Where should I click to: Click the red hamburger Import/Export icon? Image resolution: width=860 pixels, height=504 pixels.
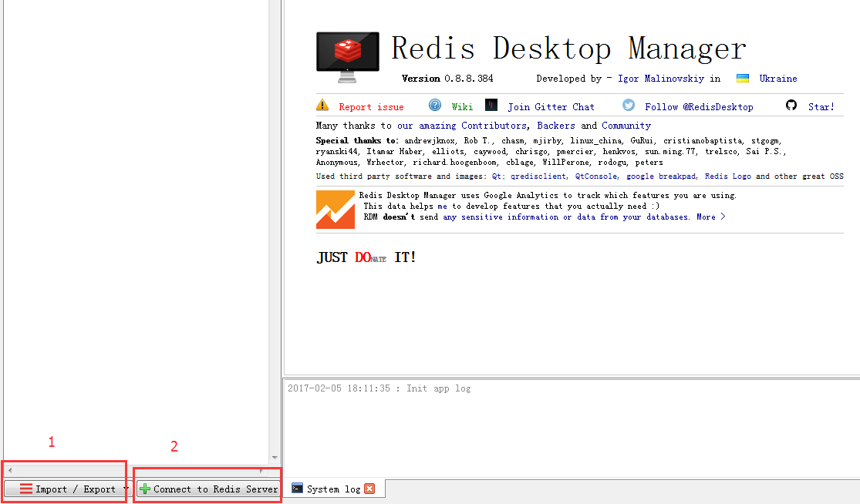25,489
